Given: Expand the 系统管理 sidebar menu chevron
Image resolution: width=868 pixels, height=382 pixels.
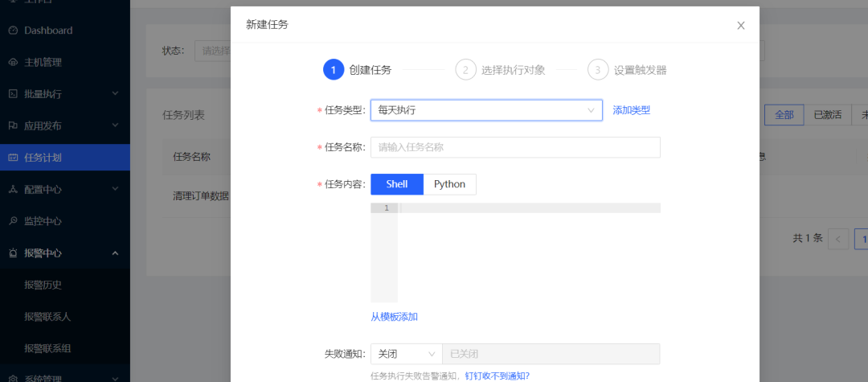Looking at the screenshot, I should click(x=115, y=379).
